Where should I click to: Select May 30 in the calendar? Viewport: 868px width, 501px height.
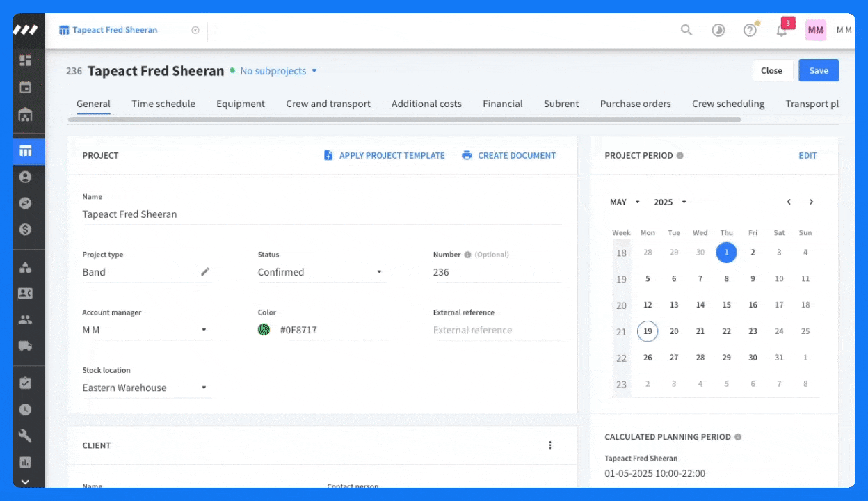coord(753,358)
